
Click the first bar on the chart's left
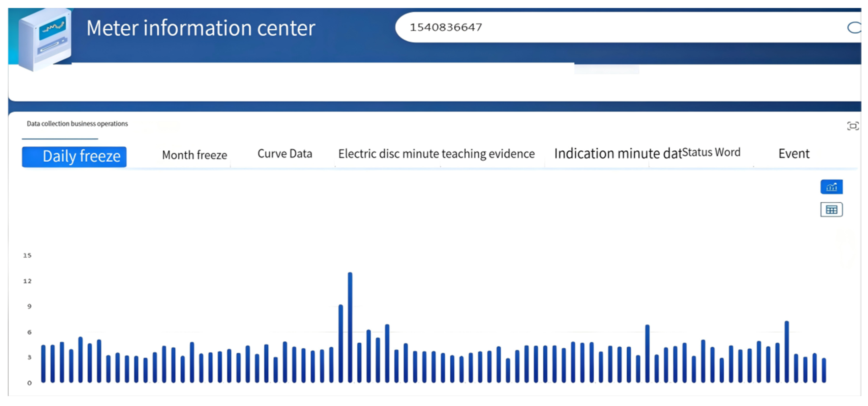pos(43,364)
